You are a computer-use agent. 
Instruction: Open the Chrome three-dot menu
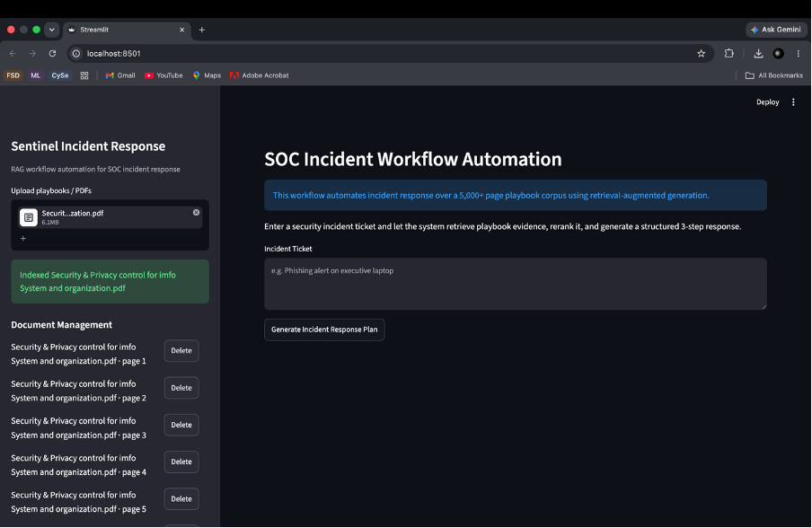coord(798,53)
